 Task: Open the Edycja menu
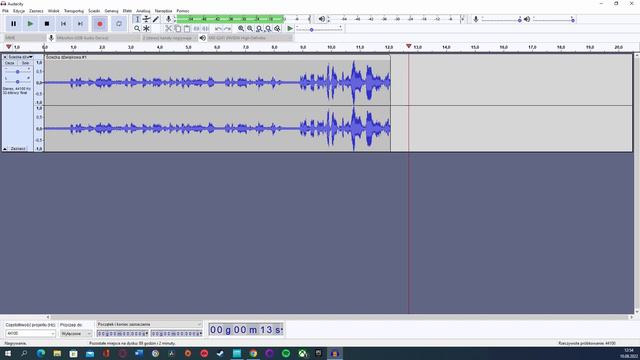(x=19, y=11)
